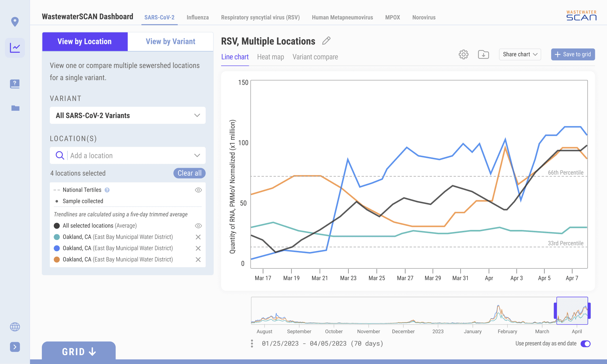
Task: Select the Heat map tab
Action: point(270,57)
